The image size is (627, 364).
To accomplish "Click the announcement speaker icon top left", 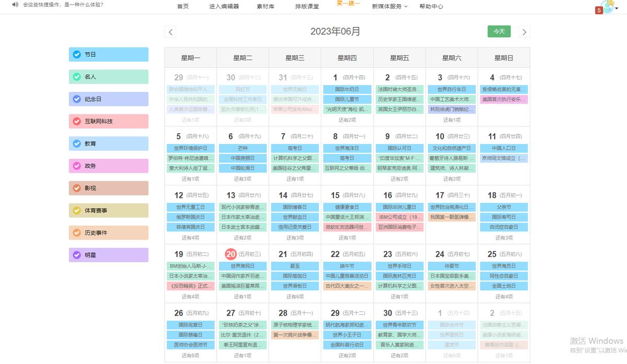I will tap(14, 4).
